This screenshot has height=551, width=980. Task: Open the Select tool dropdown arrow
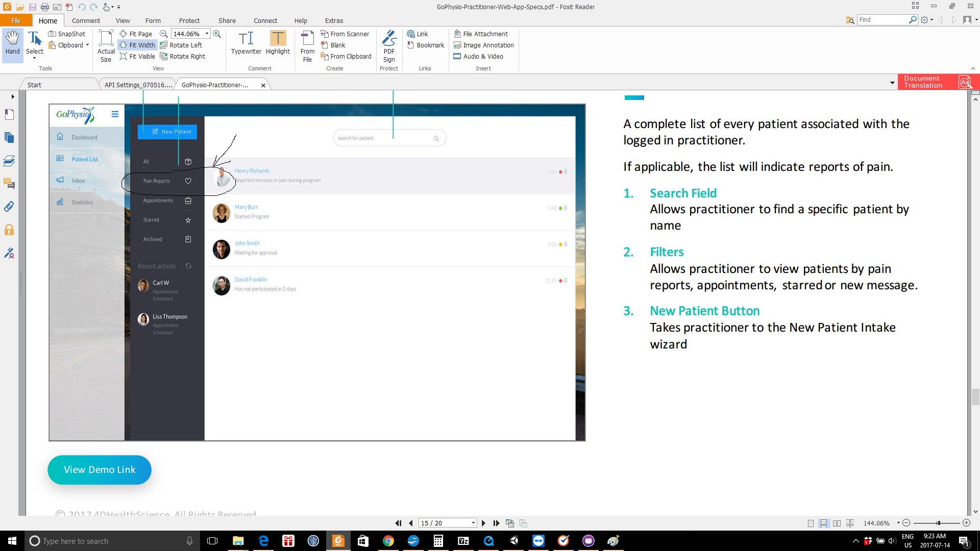35,58
